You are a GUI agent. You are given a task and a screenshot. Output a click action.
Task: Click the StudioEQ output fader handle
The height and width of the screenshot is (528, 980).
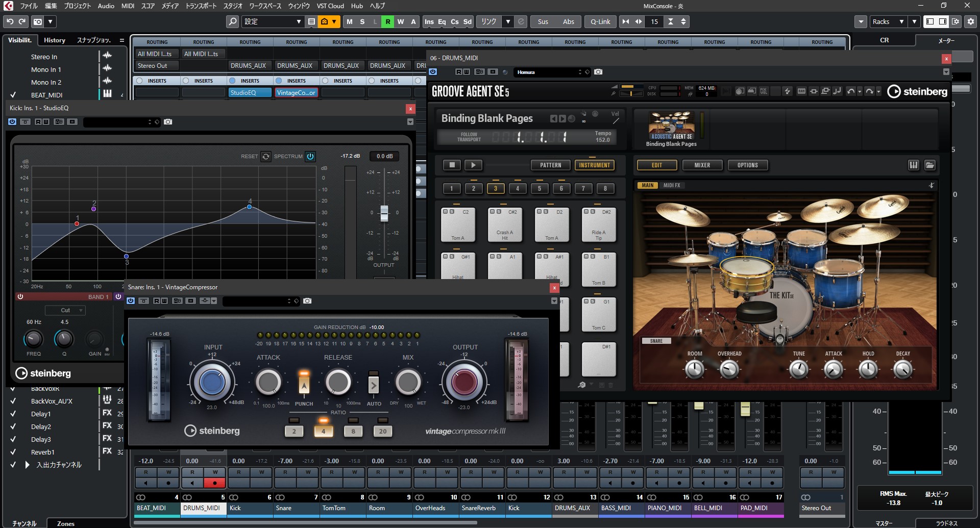pyautogui.click(x=384, y=213)
